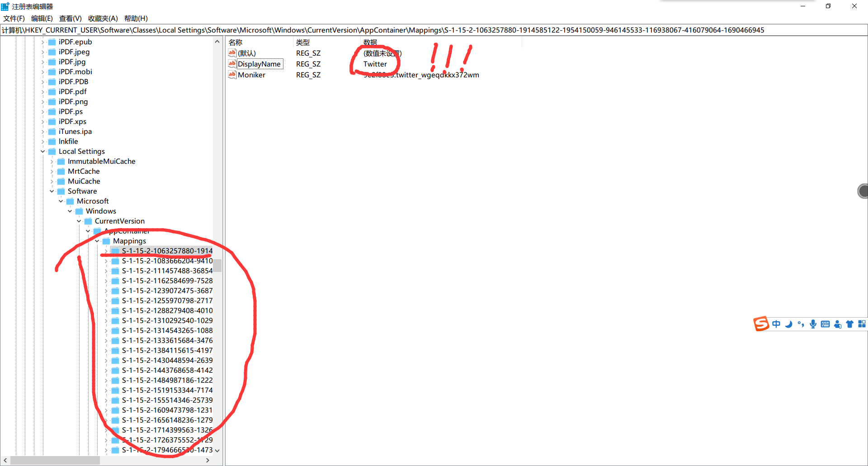Image resolution: width=868 pixels, height=466 pixels.
Task: Open Sogou toolbox grid icon
Action: pyautogui.click(x=862, y=324)
